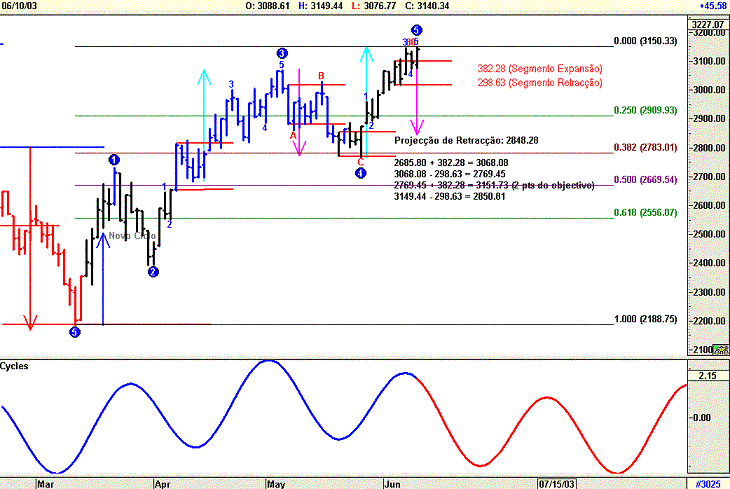Screen dimensions: 730x489
Task: Click the red A correction label
Action: point(293,136)
